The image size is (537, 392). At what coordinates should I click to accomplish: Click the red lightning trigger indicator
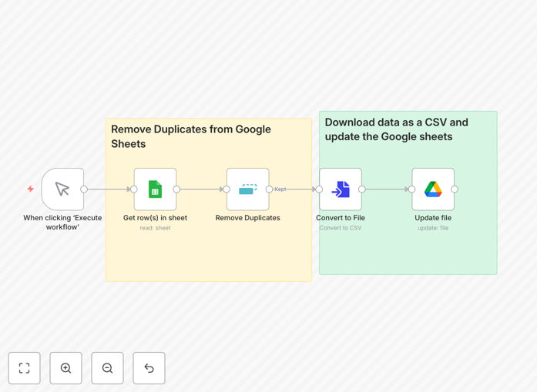pyautogui.click(x=31, y=189)
